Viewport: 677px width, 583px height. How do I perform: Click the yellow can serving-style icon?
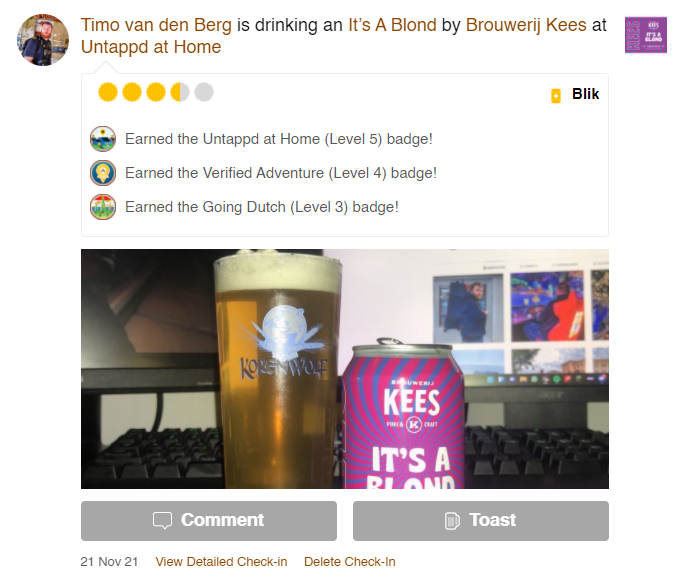[x=556, y=96]
